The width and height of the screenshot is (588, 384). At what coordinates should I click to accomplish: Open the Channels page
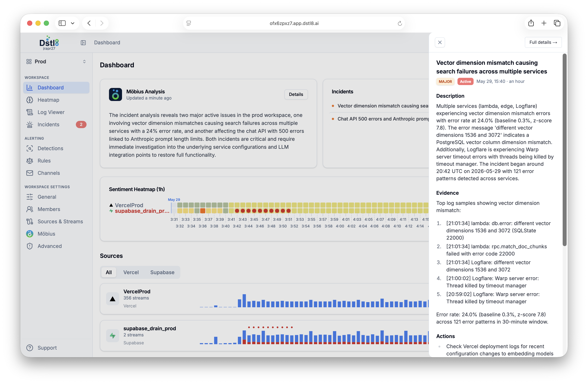point(56,173)
